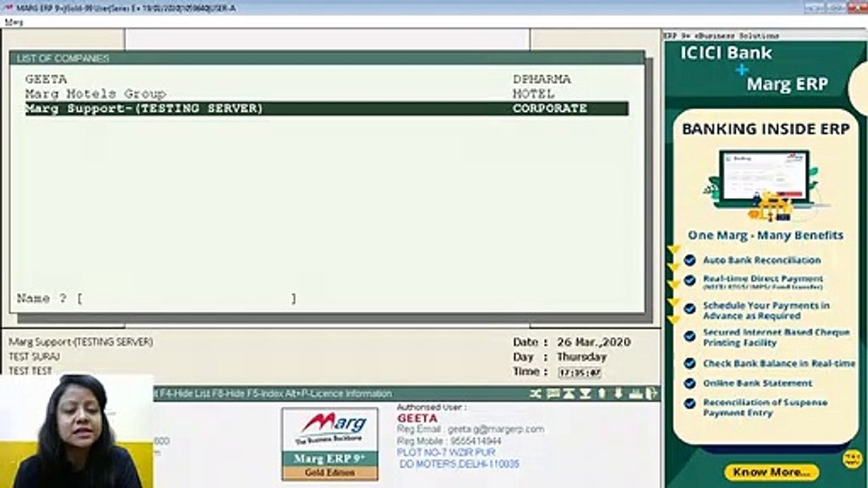
Task: Click the BANKING INSIDE ERP heading
Action: (766, 129)
